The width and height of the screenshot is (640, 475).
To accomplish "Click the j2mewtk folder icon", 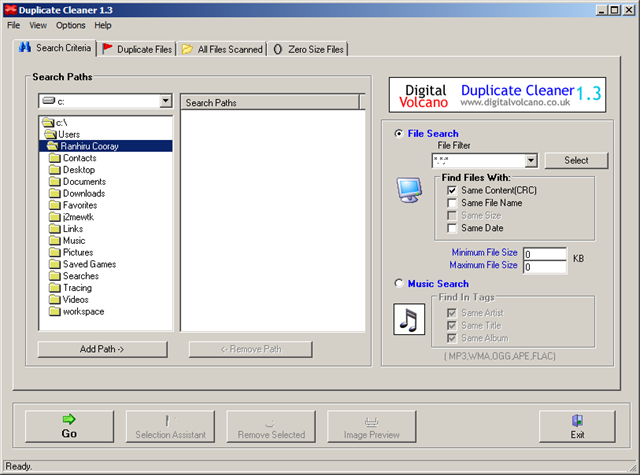I will [54, 217].
